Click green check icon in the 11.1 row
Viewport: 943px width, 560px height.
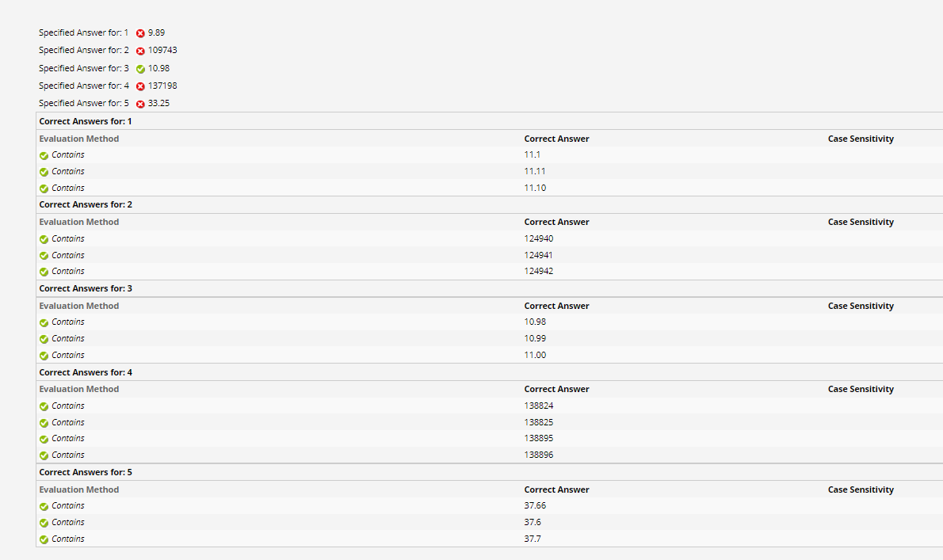[x=44, y=155]
